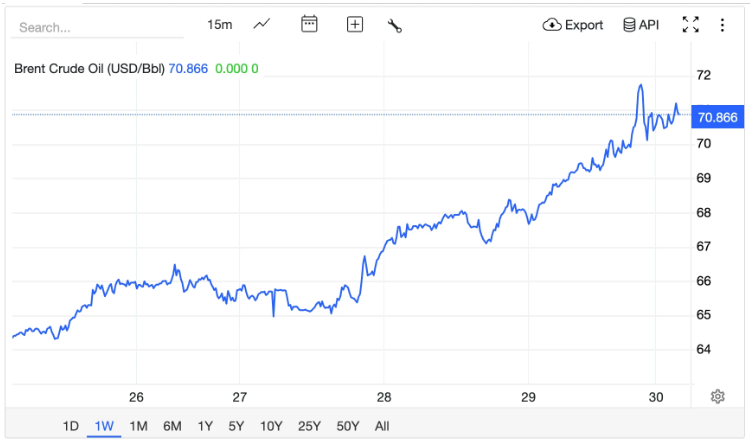This screenshot has width=750, height=444.
Task: Open the calendar date range picker
Action: click(x=309, y=25)
